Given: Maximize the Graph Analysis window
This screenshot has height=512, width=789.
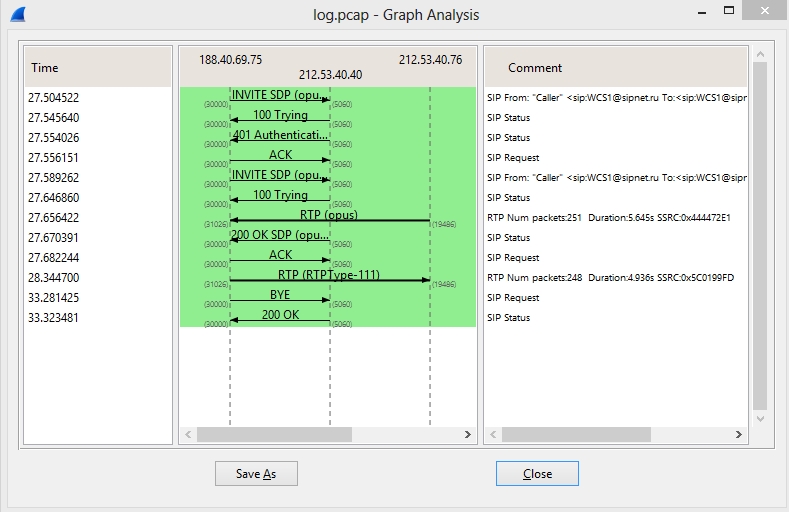Looking at the screenshot, I should click(x=731, y=12).
